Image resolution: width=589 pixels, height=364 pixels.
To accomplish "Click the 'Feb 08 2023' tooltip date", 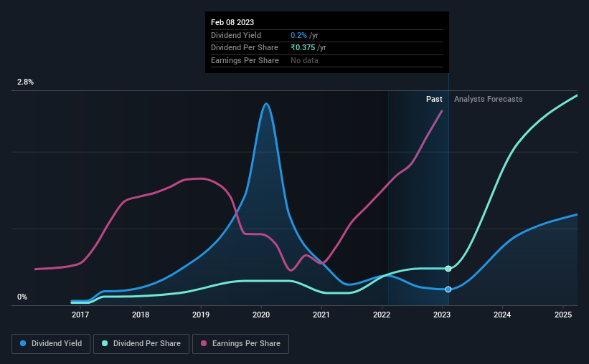I will pos(232,22).
